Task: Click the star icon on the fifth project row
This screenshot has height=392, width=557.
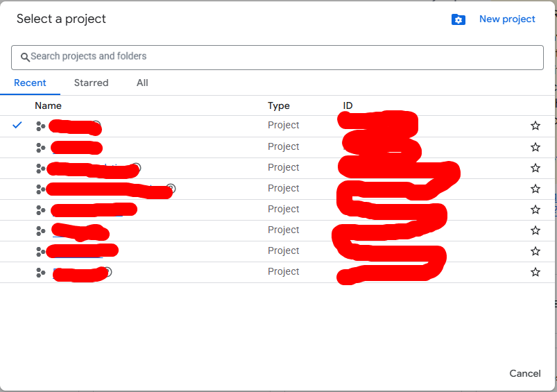Action: point(535,210)
